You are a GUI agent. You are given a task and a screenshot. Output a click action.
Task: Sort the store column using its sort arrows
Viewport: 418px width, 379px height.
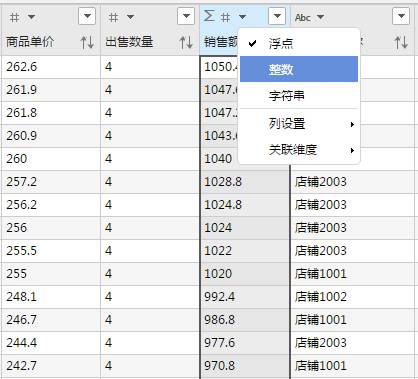click(401, 42)
